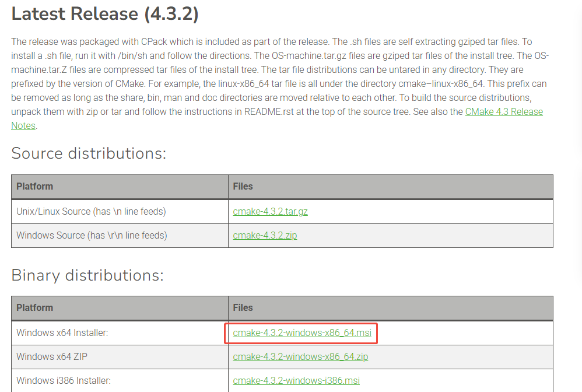
Task: Click the Source distributions heading
Action: click(89, 153)
